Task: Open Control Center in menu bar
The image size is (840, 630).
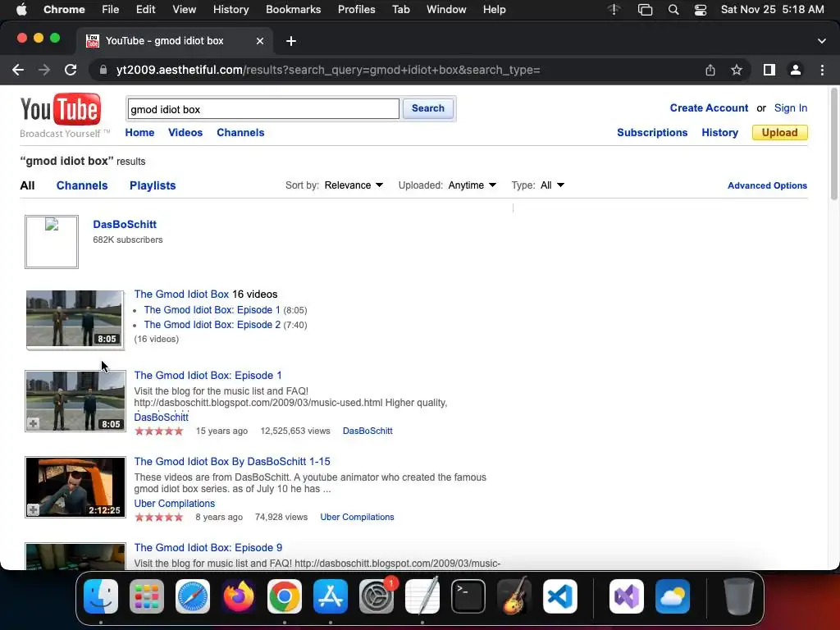Action: click(x=701, y=10)
